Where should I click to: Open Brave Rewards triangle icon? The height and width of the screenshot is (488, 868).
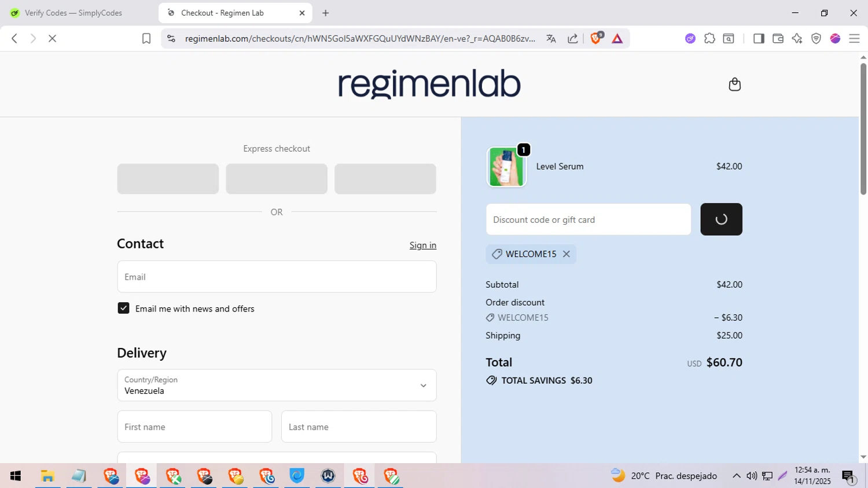(617, 38)
